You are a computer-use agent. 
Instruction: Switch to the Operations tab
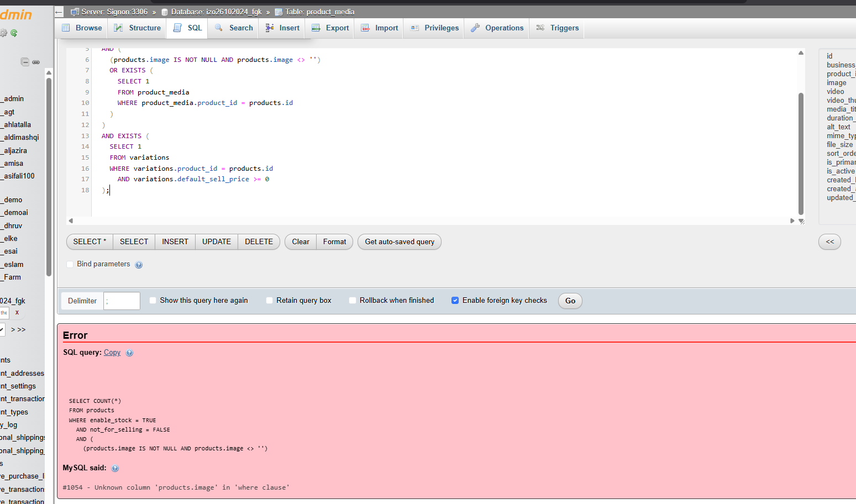point(497,28)
